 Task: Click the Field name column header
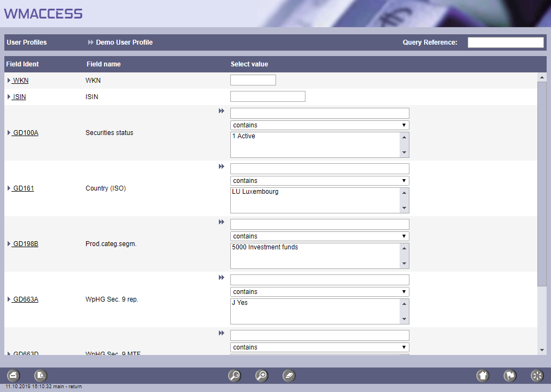tap(103, 64)
